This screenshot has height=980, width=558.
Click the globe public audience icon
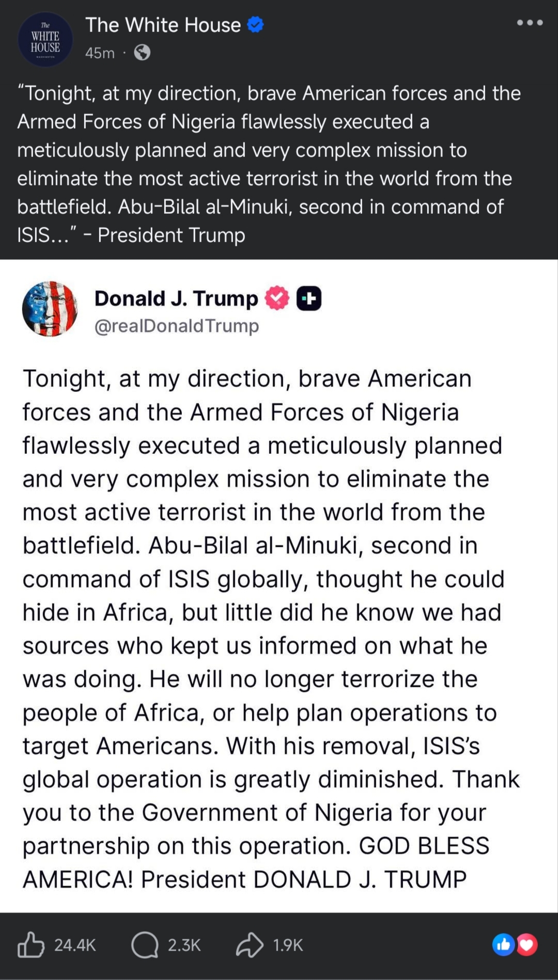(142, 53)
